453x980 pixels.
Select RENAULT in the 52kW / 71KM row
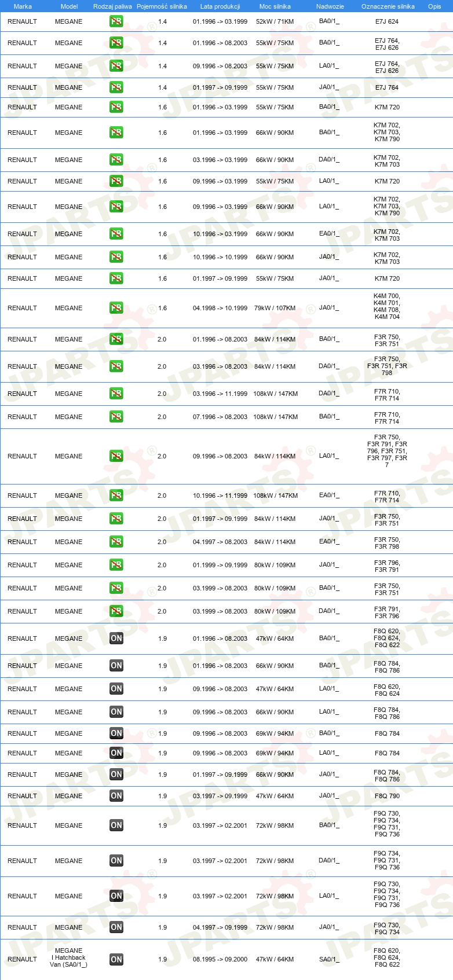click(22, 21)
